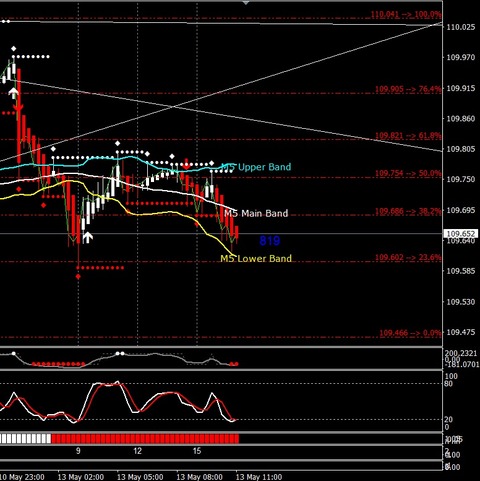Click the stochastic 20 level label
Viewport: 480px width, 481px height.
point(448,420)
